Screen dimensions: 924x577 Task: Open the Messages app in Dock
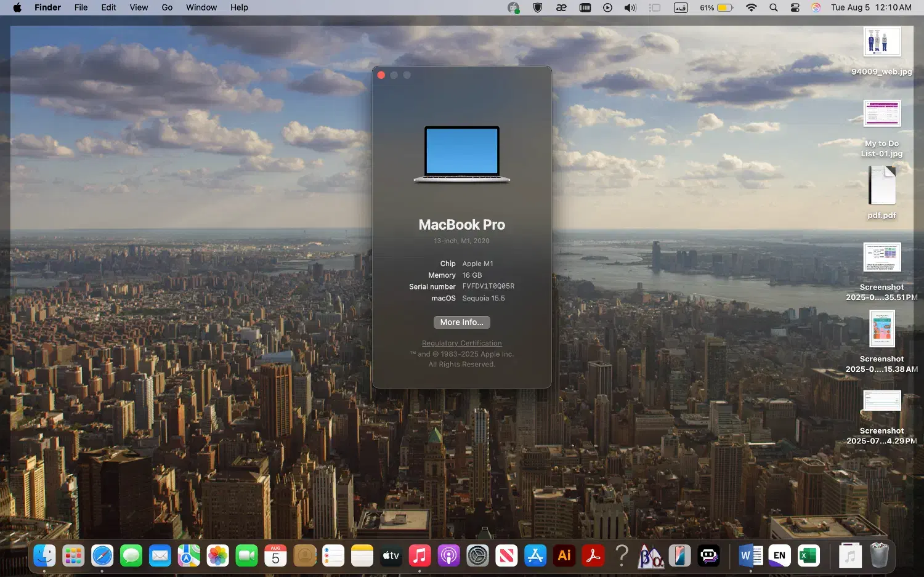click(131, 556)
